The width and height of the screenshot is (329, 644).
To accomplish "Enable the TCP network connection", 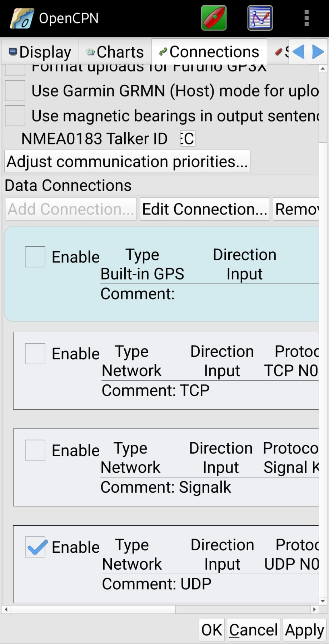I will click(x=34, y=353).
